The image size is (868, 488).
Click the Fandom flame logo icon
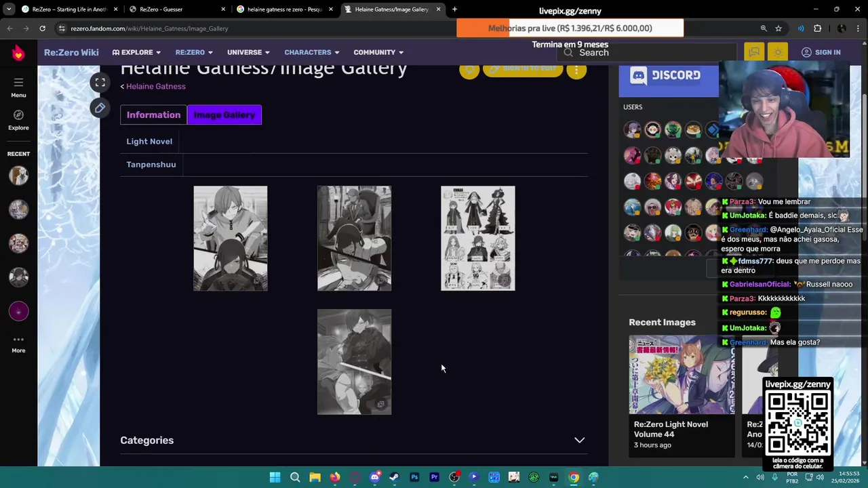point(18,53)
